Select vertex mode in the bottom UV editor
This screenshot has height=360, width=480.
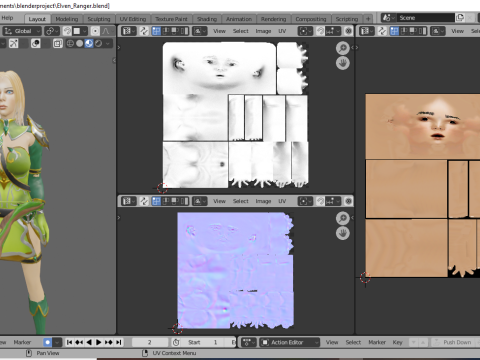tap(156, 201)
